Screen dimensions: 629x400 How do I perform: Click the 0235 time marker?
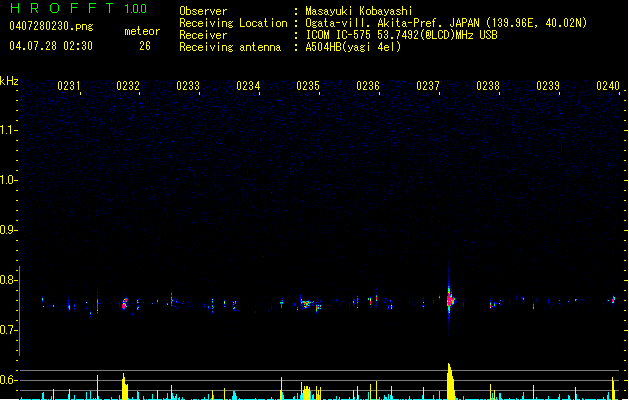tap(308, 86)
